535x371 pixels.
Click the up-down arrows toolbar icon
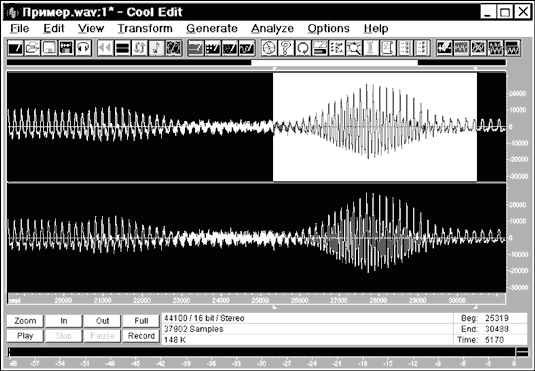[x=140, y=48]
